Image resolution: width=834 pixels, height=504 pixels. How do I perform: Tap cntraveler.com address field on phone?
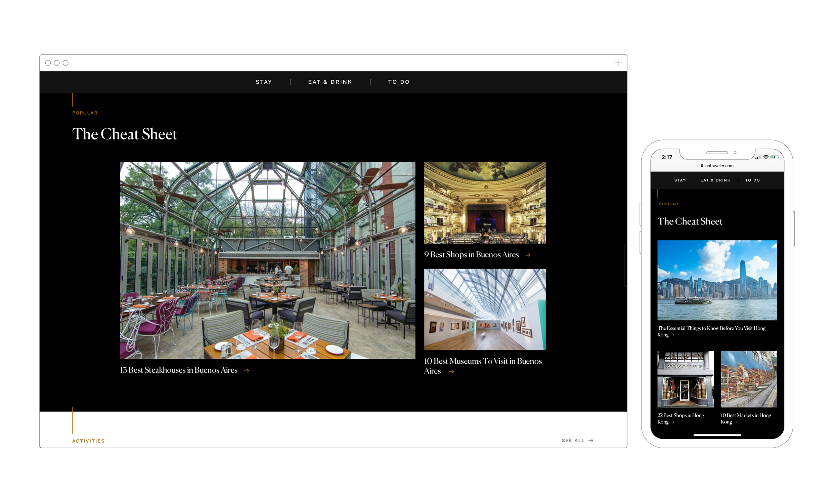pyautogui.click(x=719, y=166)
